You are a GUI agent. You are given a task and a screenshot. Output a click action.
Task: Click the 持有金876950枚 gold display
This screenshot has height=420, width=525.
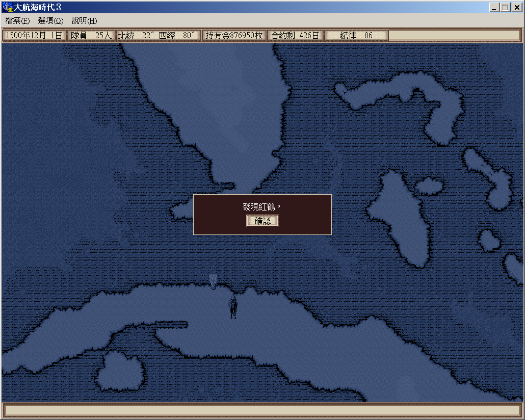(x=234, y=36)
